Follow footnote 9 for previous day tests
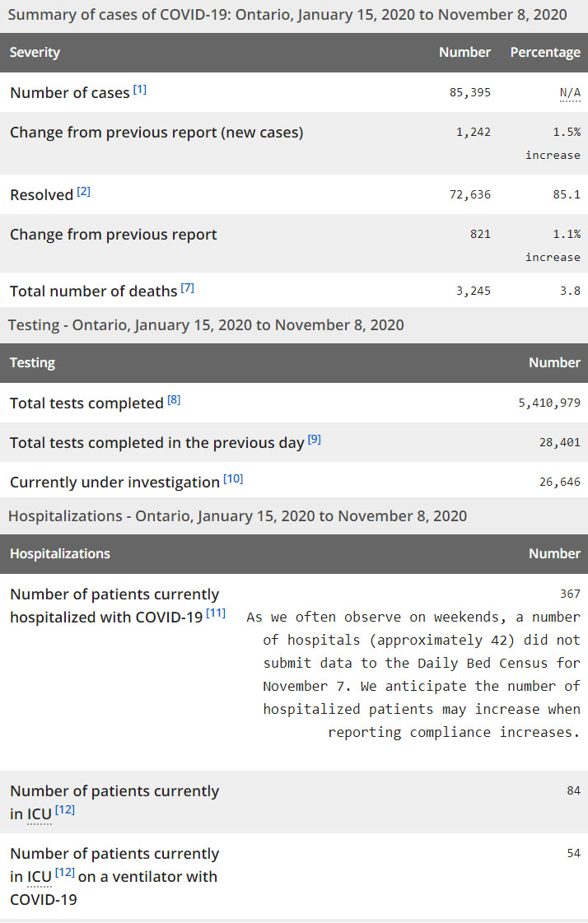 315,440
